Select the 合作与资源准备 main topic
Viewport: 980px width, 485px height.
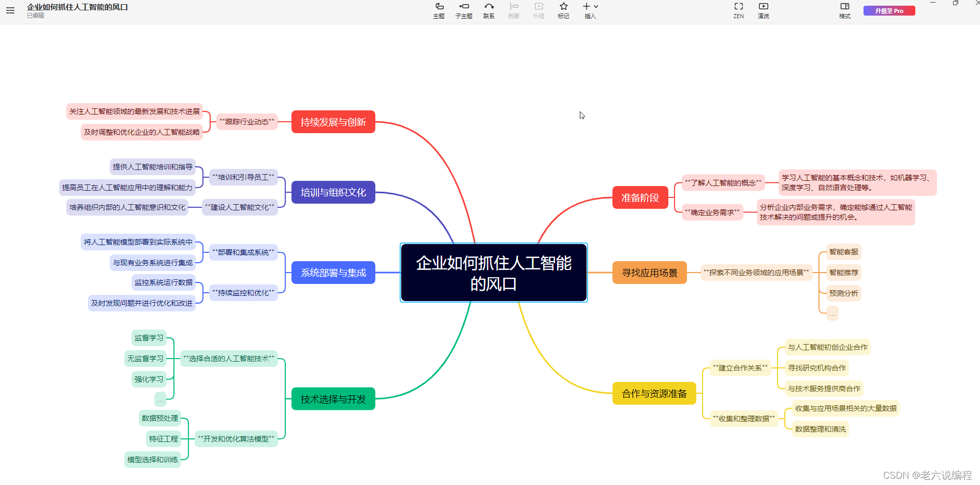[x=654, y=393]
